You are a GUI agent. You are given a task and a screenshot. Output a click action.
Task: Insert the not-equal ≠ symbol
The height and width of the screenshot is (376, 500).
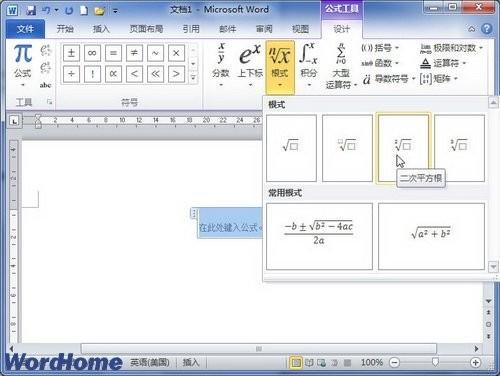point(134,53)
